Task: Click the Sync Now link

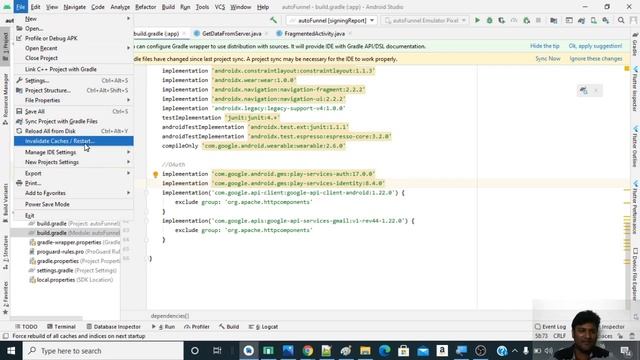Action: tap(548, 59)
